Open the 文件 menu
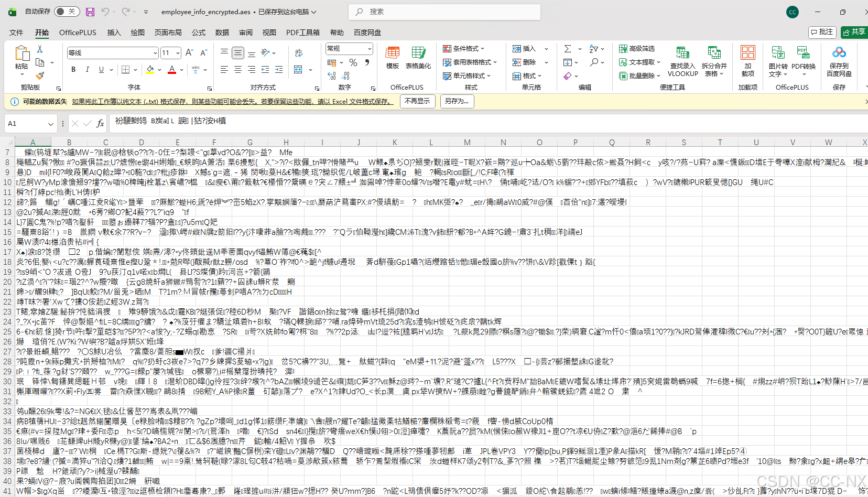 (16, 33)
